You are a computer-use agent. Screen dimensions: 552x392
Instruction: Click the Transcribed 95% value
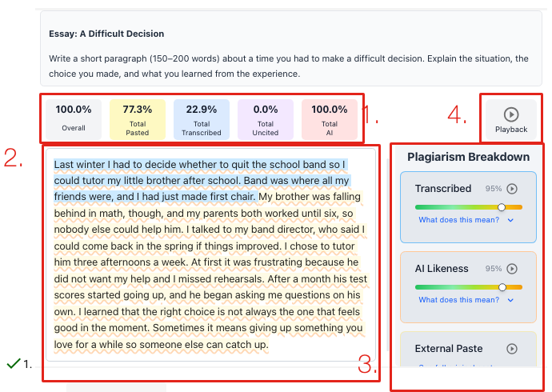click(x=494, y=189)
